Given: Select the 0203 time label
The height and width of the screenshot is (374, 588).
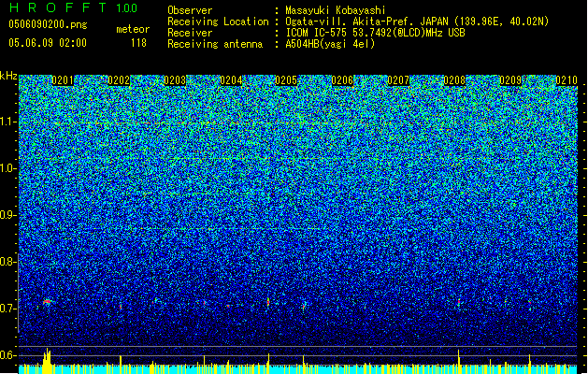Looking at the screenshot, I should (175, 80).
